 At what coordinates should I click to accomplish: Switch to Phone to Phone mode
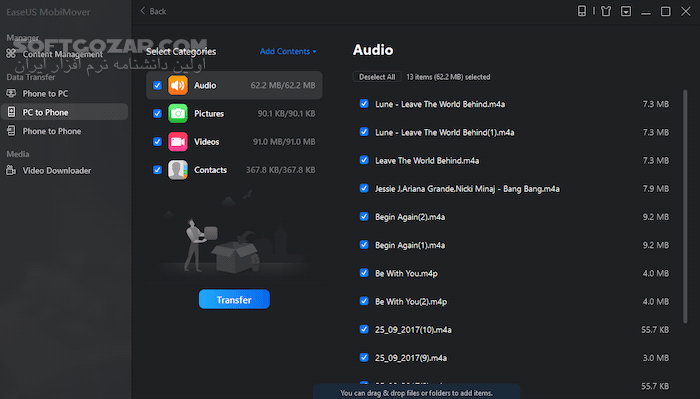(x=52, y=131)
